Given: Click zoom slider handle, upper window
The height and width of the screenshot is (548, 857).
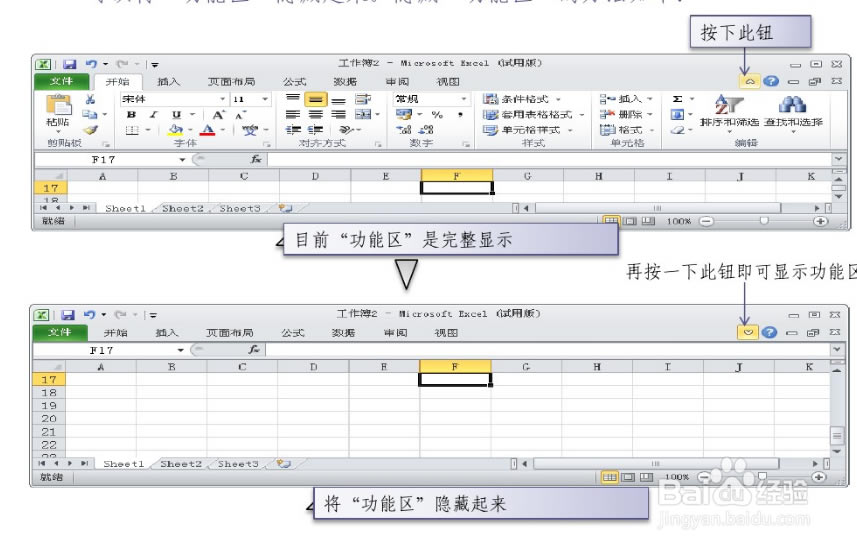Looking at the screenshot, I should 764,221.
